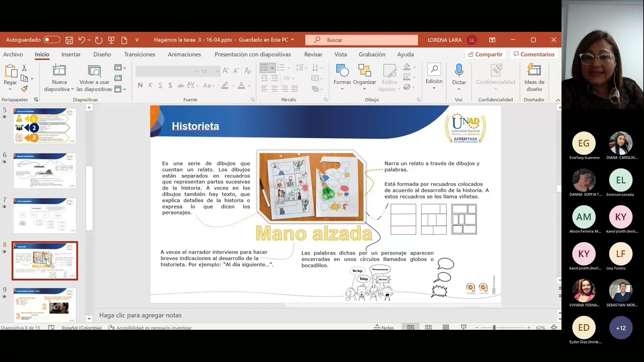Image resolution: width=644 pixels, height=362 pixels.
Task: Toggle the Notas pane
Action: click(x=384, y=328)
